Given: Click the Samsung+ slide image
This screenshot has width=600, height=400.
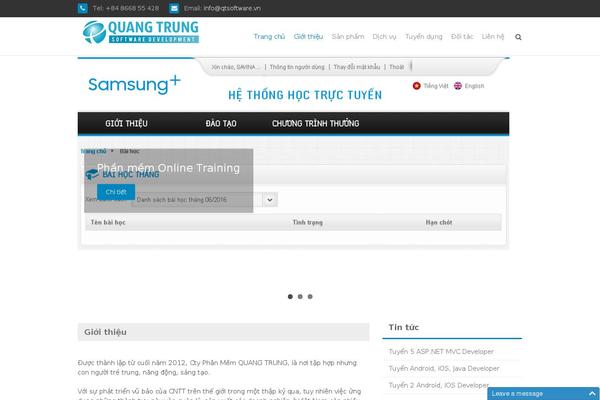Looking at the screenshot, I should coord(293,153).
